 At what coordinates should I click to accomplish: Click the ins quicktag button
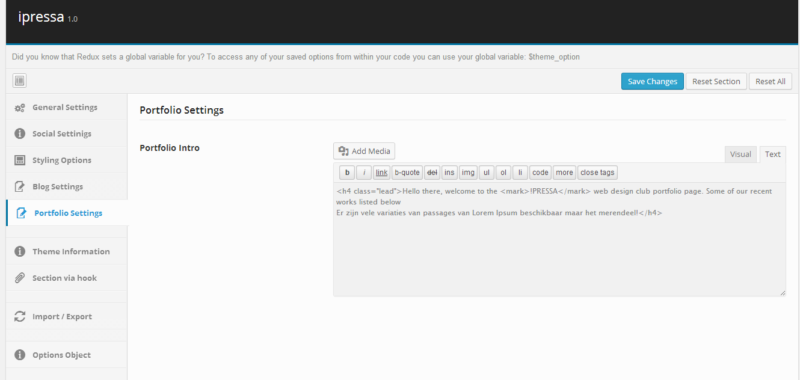pos(449,173)
